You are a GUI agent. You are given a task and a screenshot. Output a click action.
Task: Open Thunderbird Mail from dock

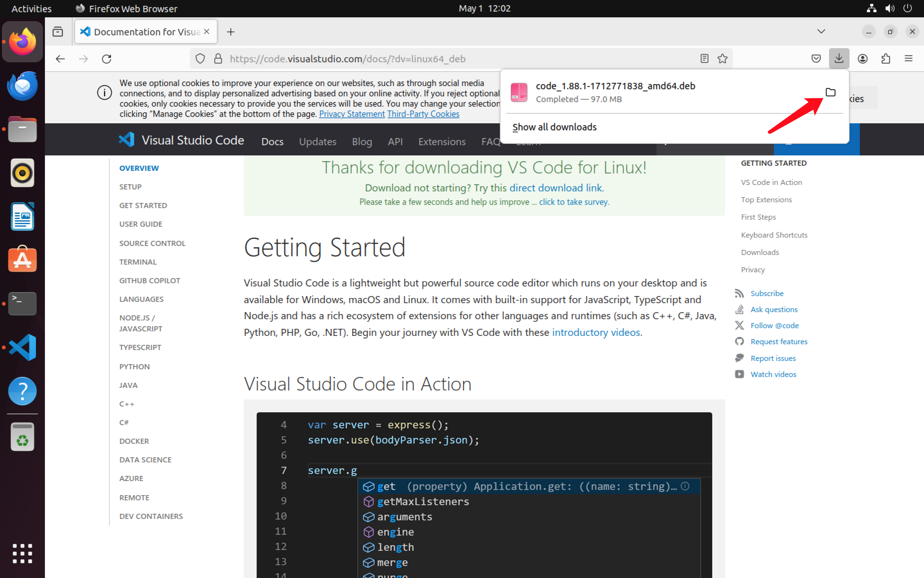point(22,86)
